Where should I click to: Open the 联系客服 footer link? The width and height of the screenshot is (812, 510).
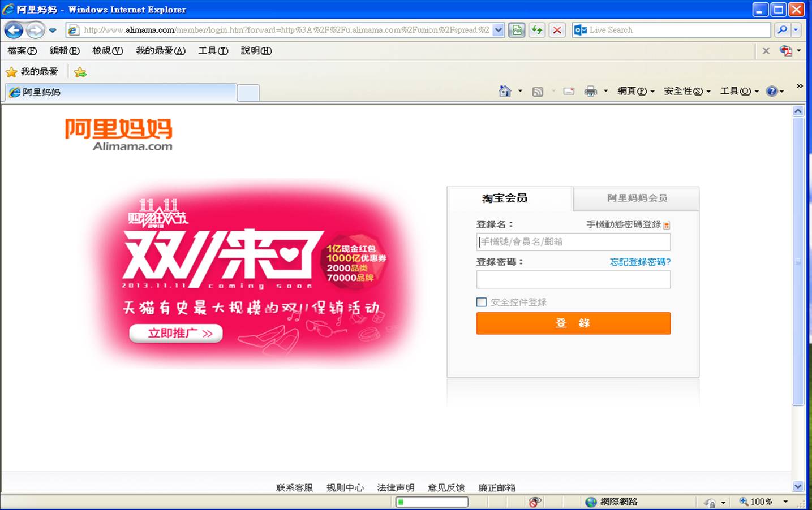click(x=294, y=487)
